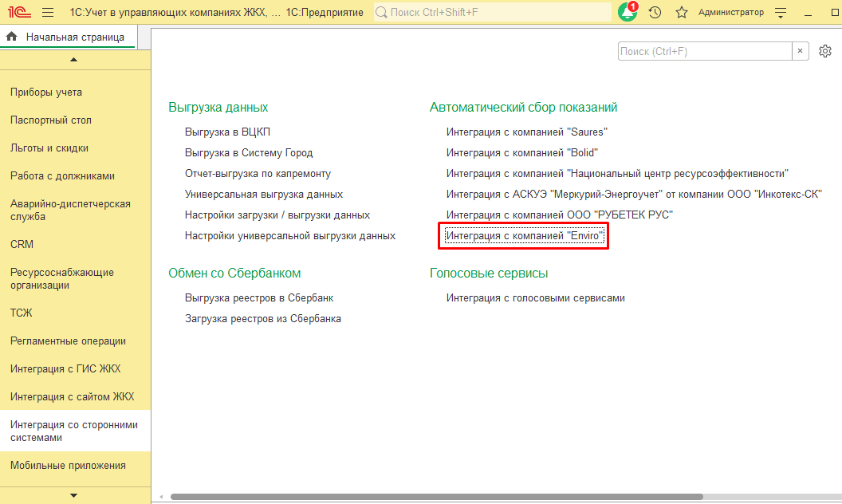842x504 pixels.
Task: Open the service menu next to Администратор
Action: click(781, 12)
